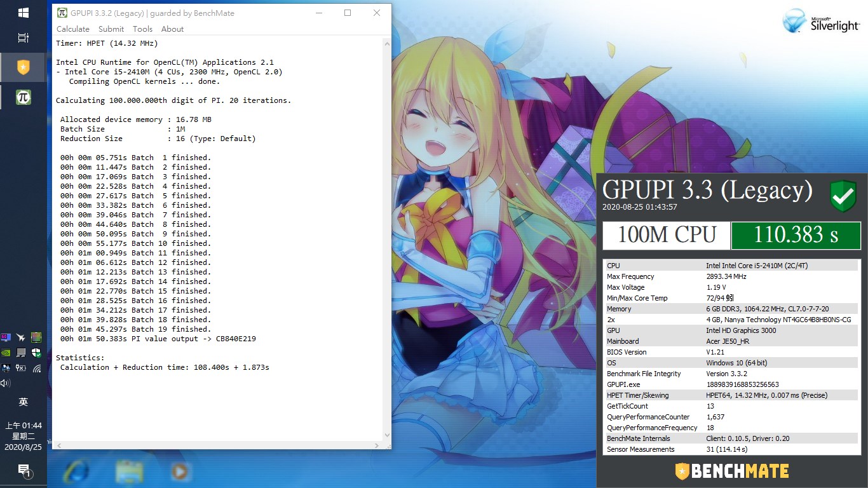Click the colorful grid tray icon
The height and width of the screenshot is (488, 868).
point(36,337)
